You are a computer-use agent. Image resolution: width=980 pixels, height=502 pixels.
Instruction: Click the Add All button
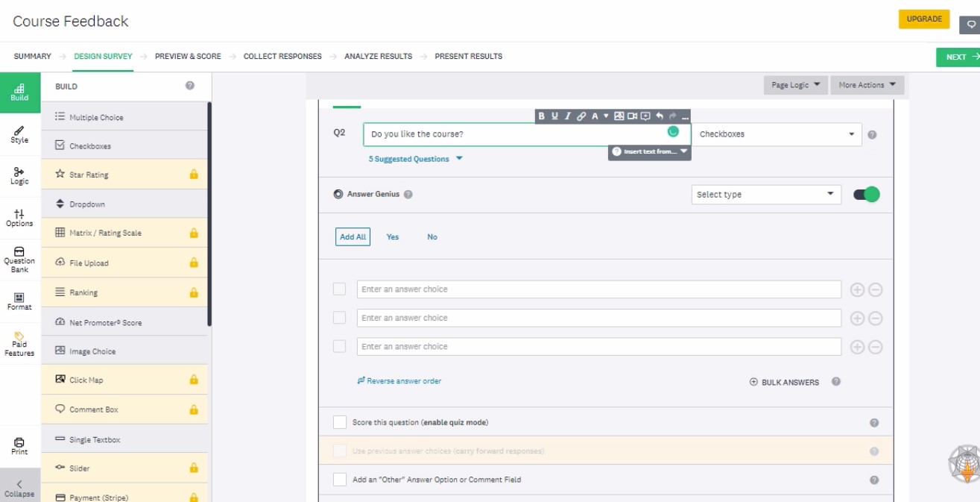click(x=353, y=237)
